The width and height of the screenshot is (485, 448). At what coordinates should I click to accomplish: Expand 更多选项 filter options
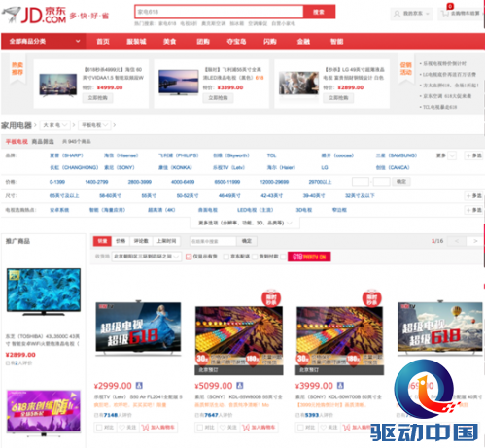tap(245, 223)
